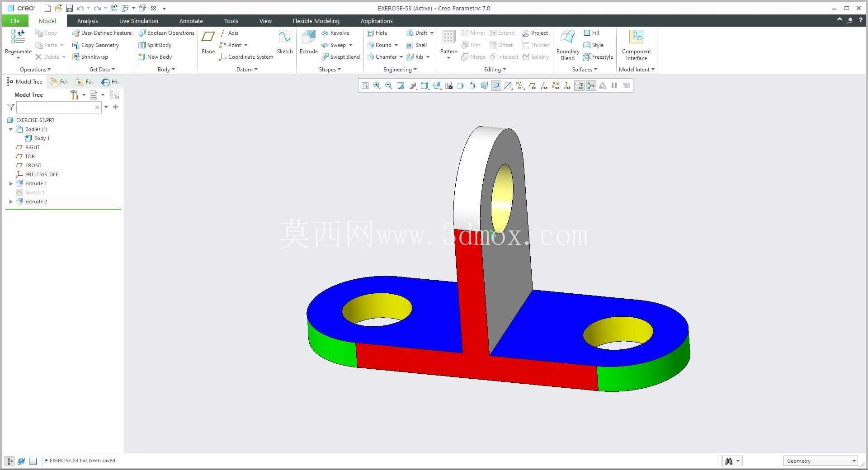Click the New file icon in quick access toolbar
This screenshot has width=868, height=470.
pyautogui.click(x=47, y=8)
